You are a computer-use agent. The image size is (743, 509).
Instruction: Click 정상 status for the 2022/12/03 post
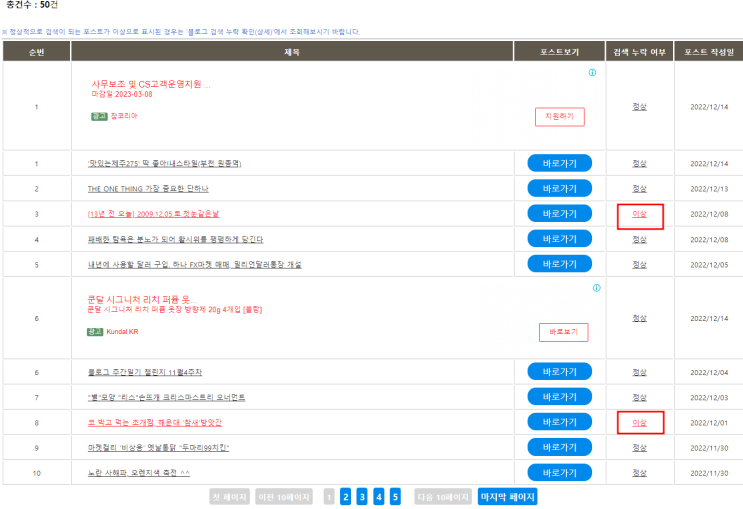(x=639, y=398)
